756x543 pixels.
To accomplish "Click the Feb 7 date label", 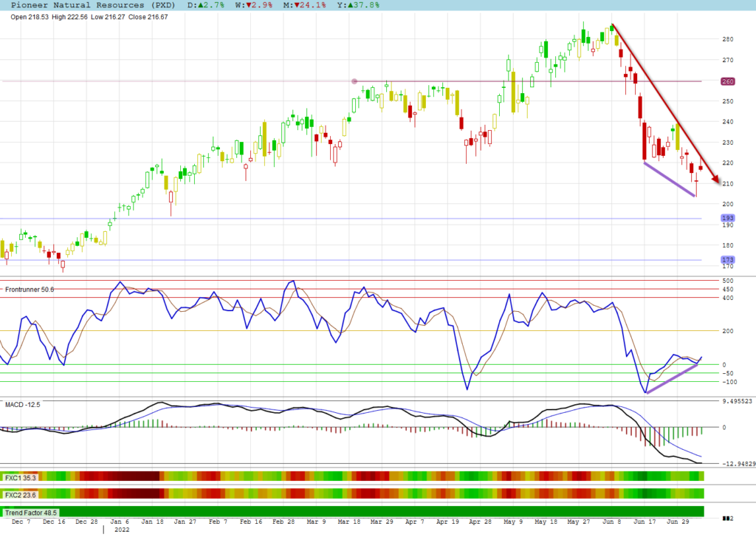I will pos(218,522).
